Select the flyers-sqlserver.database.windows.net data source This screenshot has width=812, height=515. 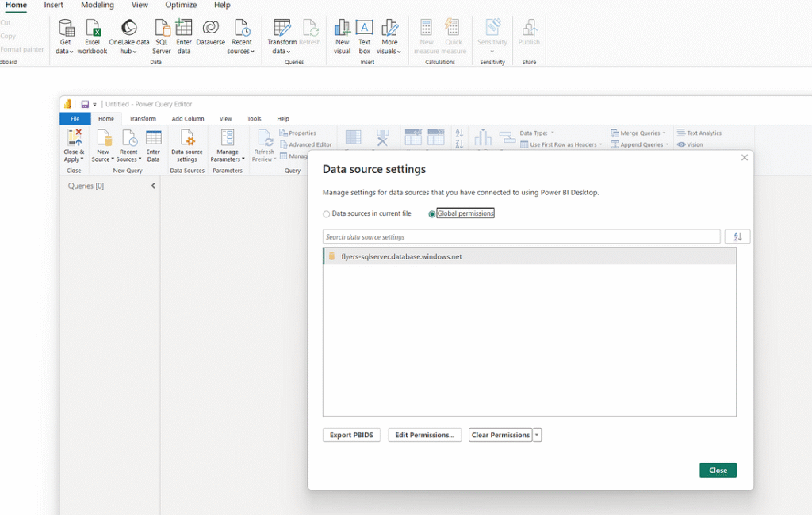[x=529, y=256]
